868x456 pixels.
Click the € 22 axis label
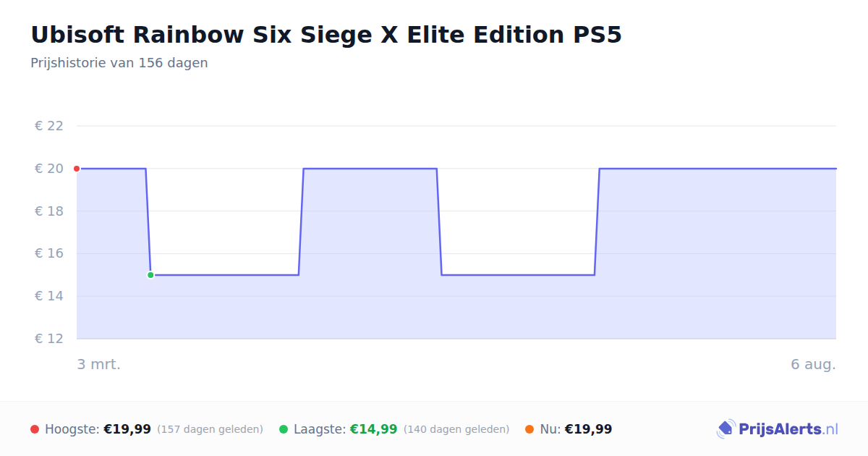click(49, 126)
